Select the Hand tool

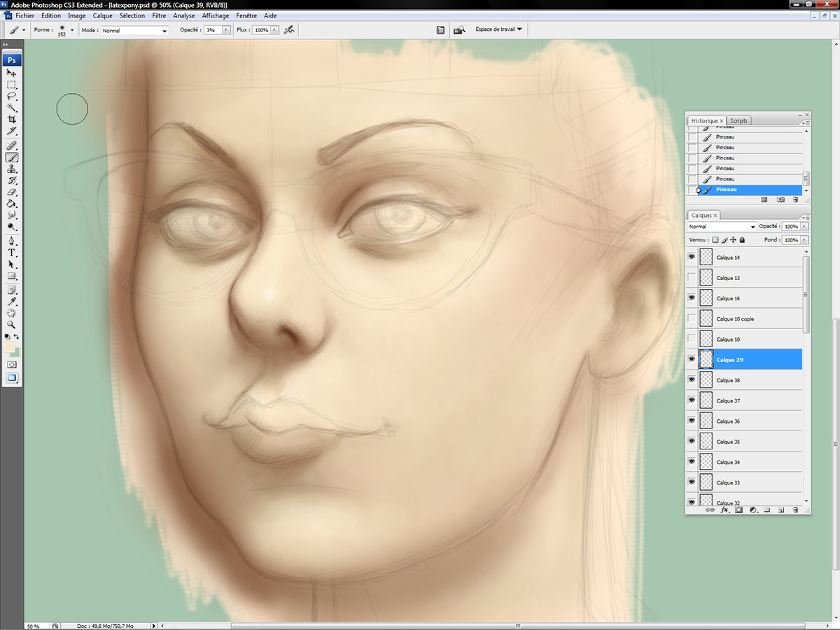click(12, 313)
